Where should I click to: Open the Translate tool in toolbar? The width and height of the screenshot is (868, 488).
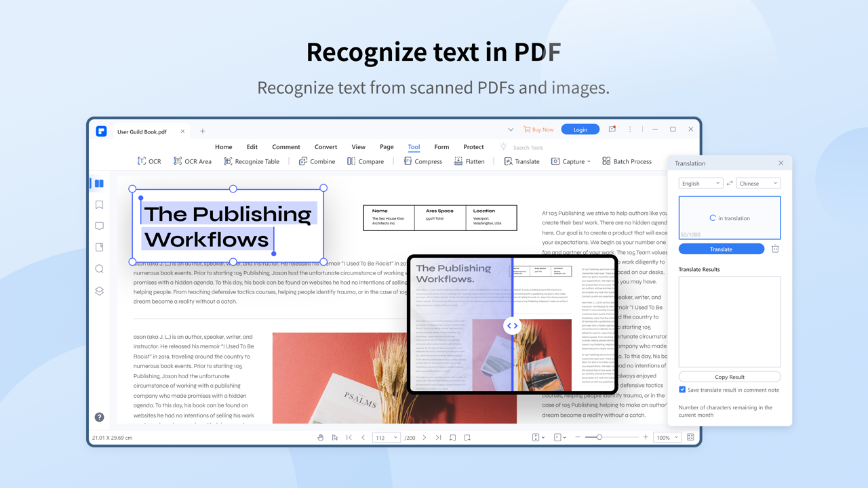pyautogui.click(x=521, y=161)
